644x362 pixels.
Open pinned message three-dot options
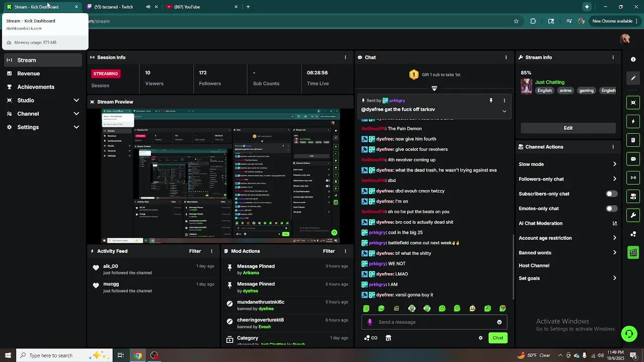coord(504,101)
